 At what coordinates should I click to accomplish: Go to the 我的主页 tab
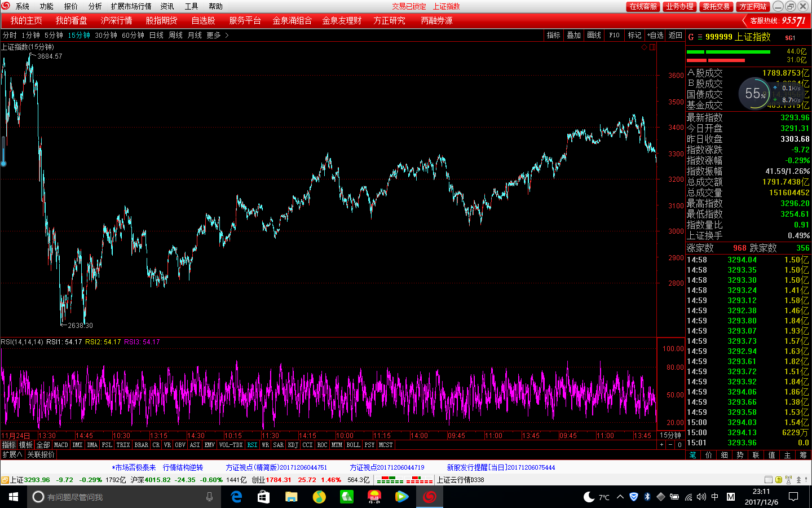point(26,20)
